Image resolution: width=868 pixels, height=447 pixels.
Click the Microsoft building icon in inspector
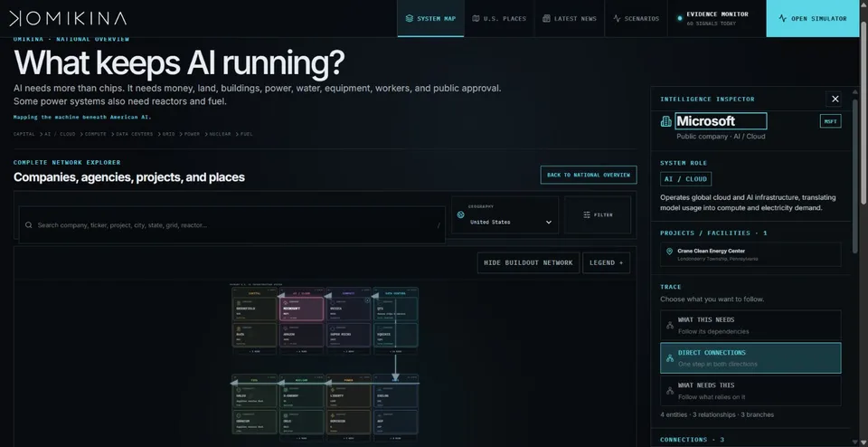tap(666, 121)
